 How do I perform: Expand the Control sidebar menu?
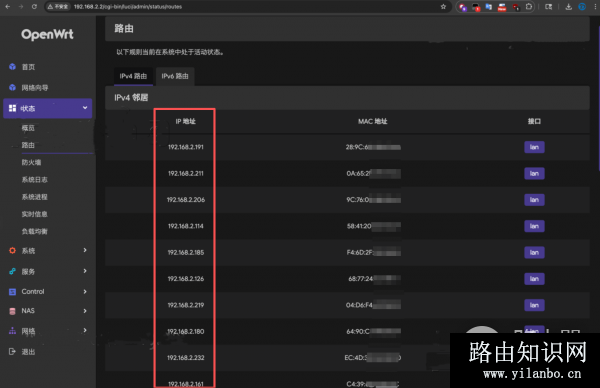click(47, 292)
